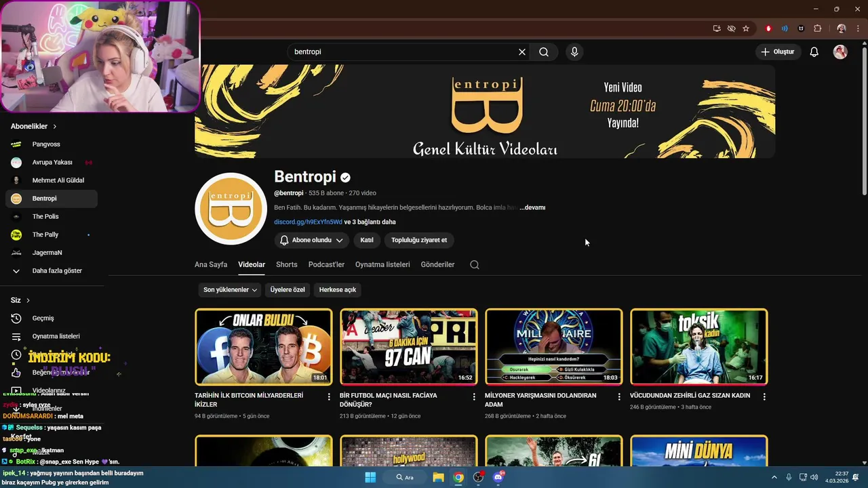Open the browser profile avatar
868x488 pixels.
click(842, 28)
